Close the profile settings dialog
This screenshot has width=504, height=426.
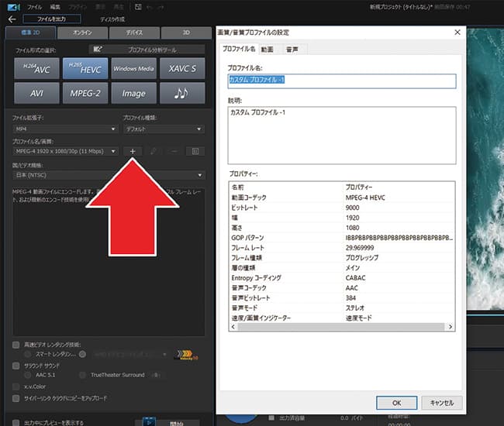457,33
